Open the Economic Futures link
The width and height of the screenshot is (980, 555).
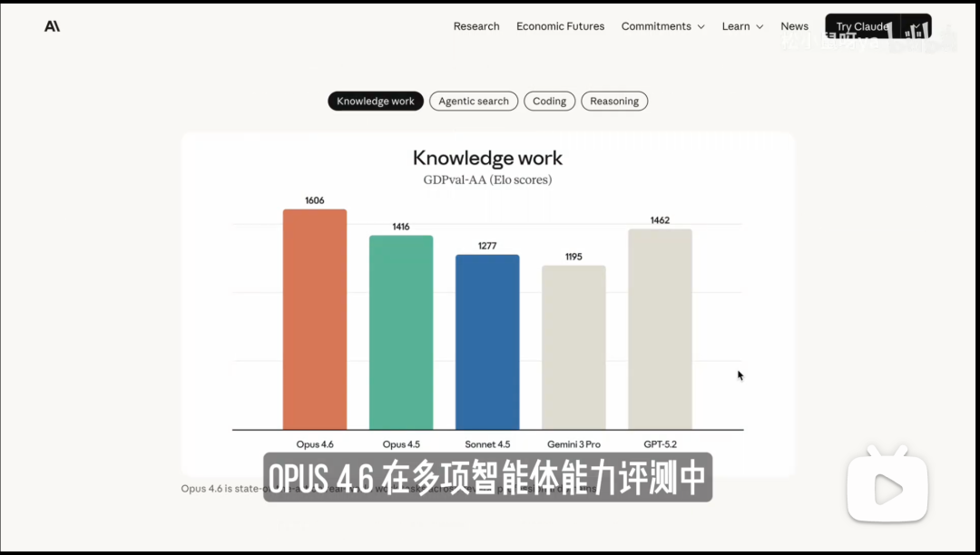(x=560, y=26)
